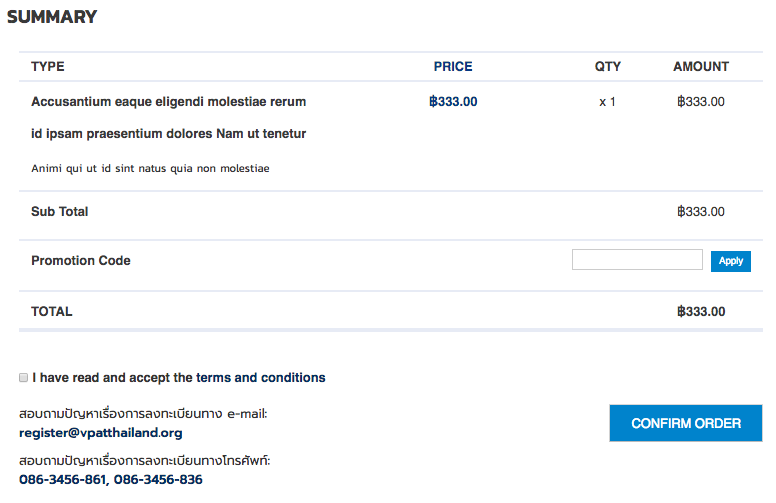Click the unit price ฿333.00 in the Price column
776x503 pixels.
(x=453, y=101)
